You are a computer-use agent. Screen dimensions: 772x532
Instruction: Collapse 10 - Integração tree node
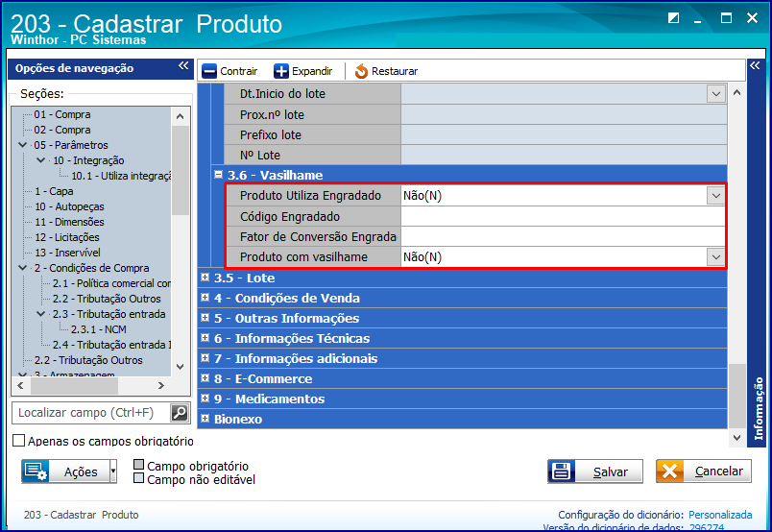click(41, 160)
